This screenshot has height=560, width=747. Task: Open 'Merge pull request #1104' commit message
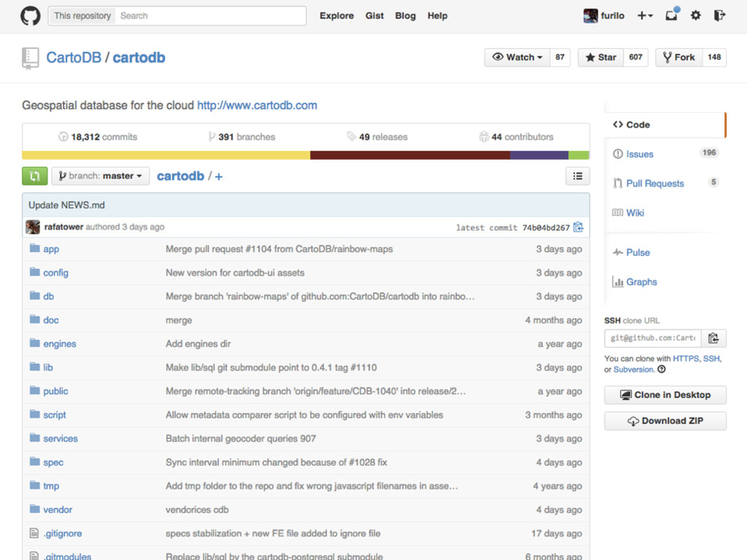click(x=279, y=249)
